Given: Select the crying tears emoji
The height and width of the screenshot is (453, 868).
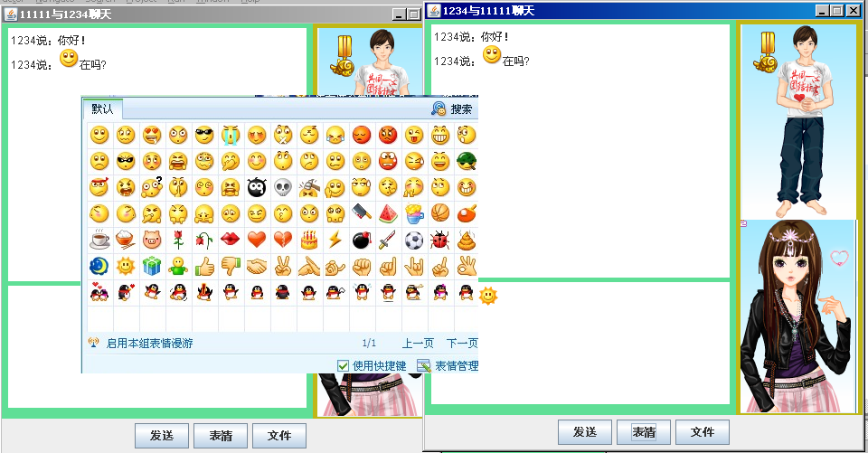Looking at the screenshot, I should click(231, 135).
